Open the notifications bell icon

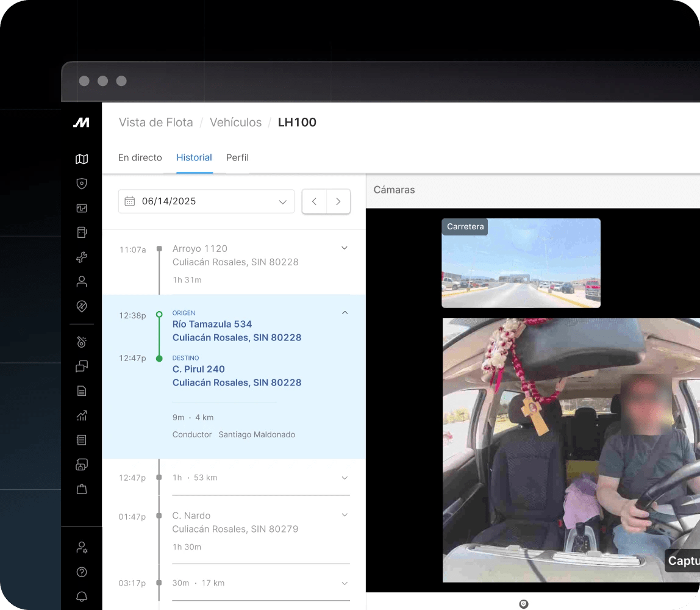82,597
